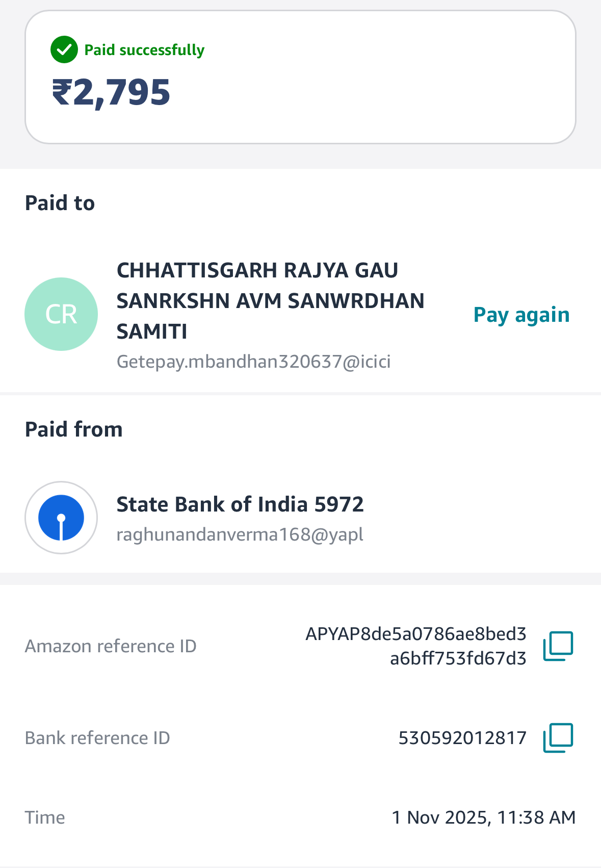
Task: Tap the CR payee avatar
Action: click(x=61, y=314)
